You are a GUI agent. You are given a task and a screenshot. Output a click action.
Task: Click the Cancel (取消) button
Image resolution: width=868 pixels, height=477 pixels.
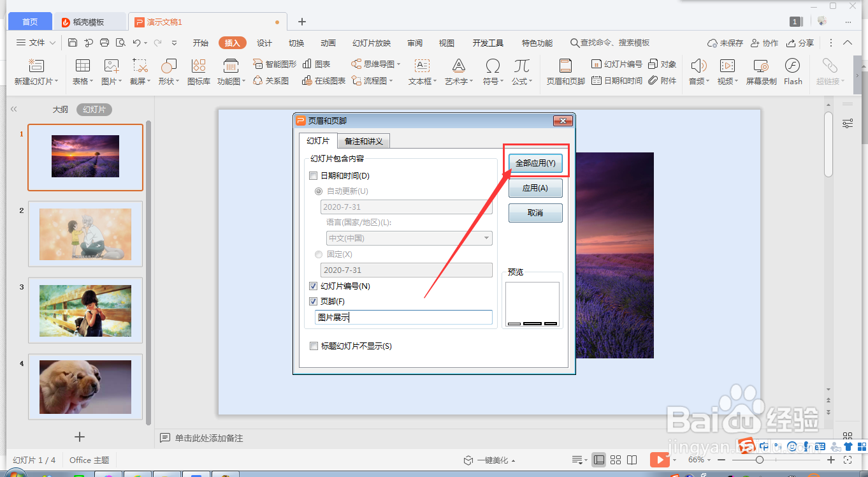click(x=535, y=213)
